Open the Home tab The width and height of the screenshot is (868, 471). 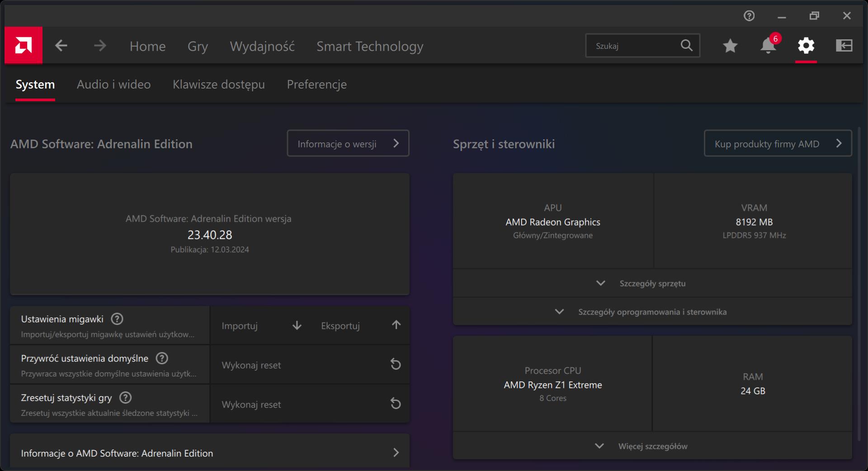(x=147, y=46)
